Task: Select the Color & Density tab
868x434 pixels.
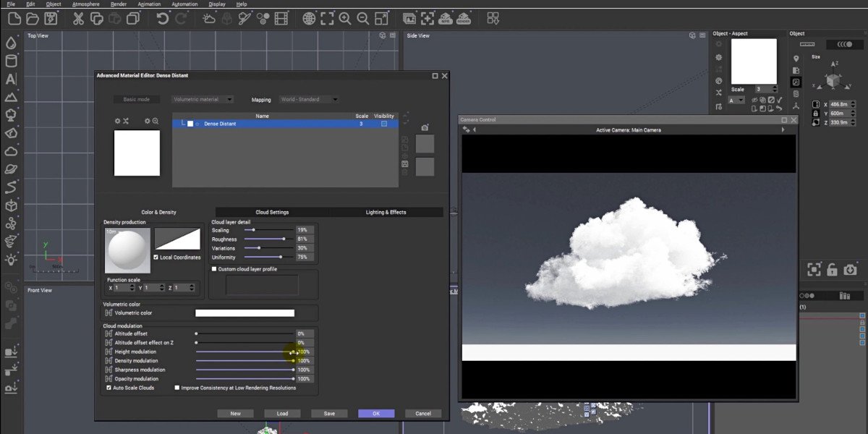Action: tap(158, 212)
